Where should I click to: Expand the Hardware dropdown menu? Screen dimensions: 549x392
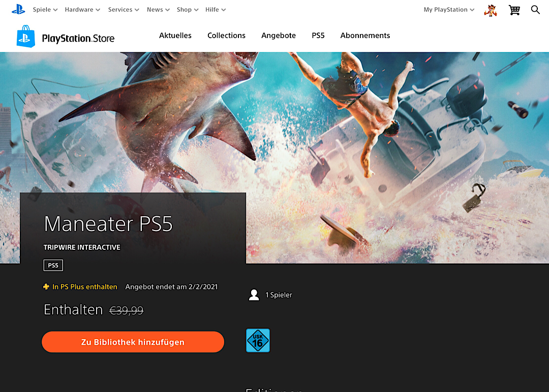pyautogui.click(x=83, y=10)
